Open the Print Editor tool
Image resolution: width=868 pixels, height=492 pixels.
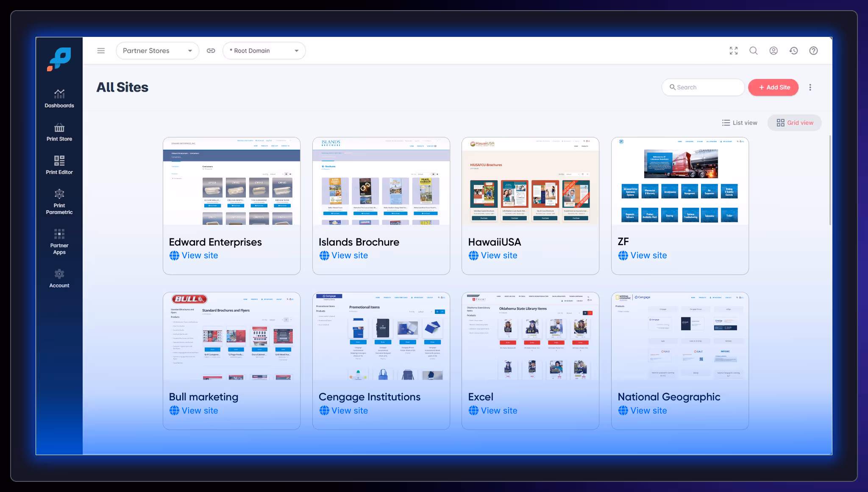[59, 165]
